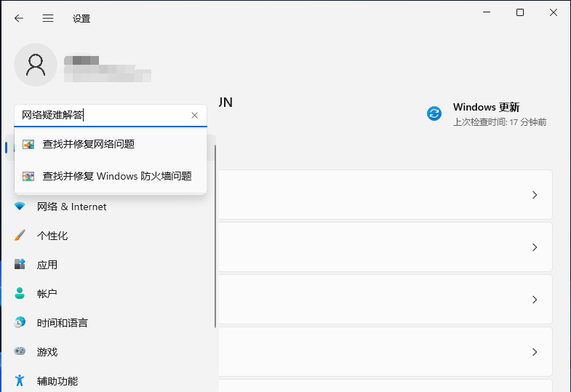Viewport: 571px width, 392px height.
Task: Click the accessibility icon for 辅助功能
Action: coord(20,380)
